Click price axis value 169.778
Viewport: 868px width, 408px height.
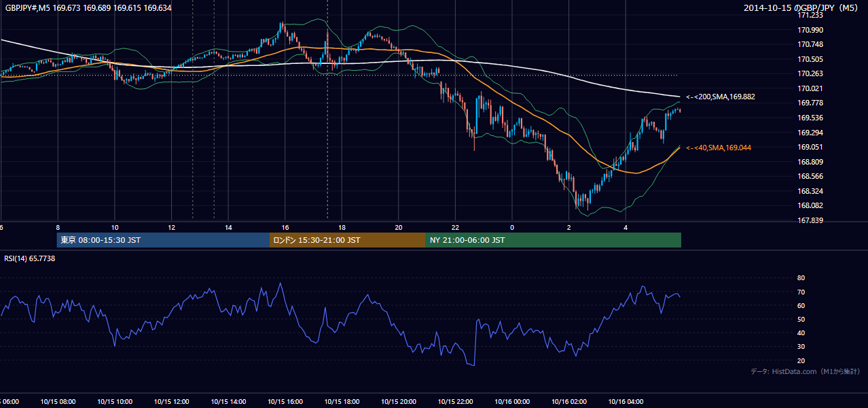810,103
